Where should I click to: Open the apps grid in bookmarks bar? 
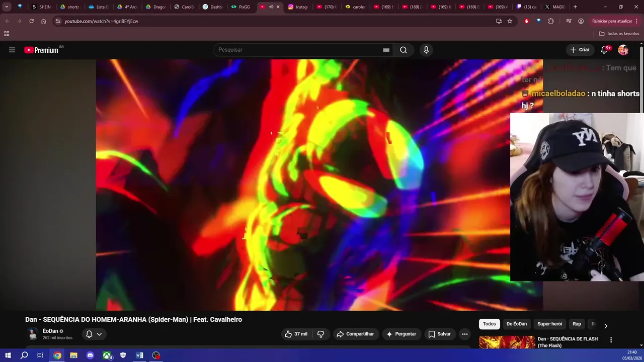pos(7,34)
